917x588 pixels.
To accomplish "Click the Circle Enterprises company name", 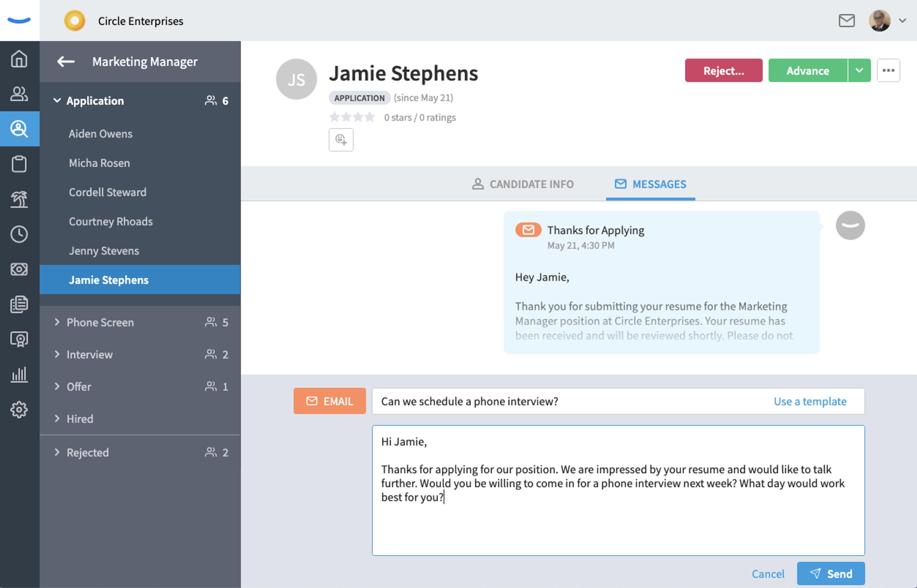I will click(x=141, y=21).
